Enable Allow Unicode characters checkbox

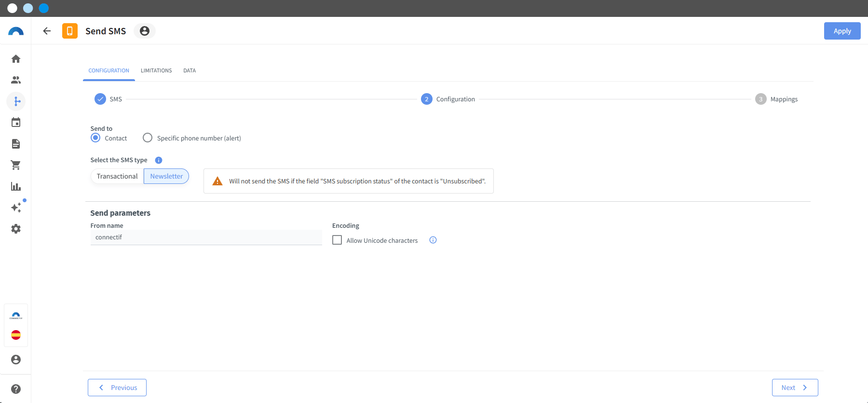tap(337, 240)
